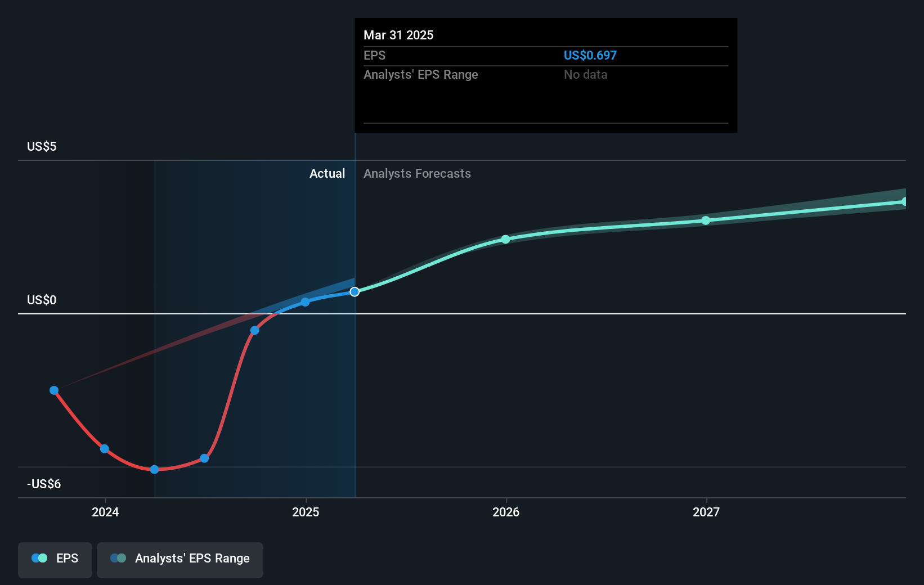Image resolution: width=924 pixels, height=585 pixels.
Task: Click the -US$6 y-axis label
Action: tap(44, 484)
